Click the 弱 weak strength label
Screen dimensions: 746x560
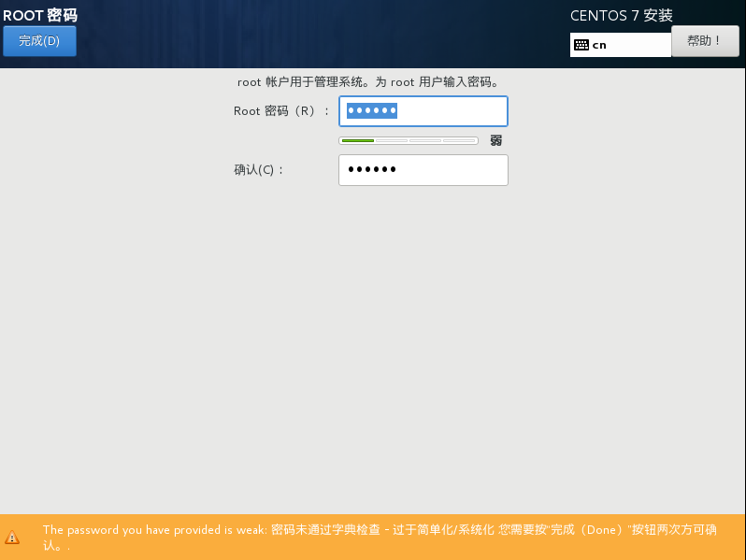(496, 140)
